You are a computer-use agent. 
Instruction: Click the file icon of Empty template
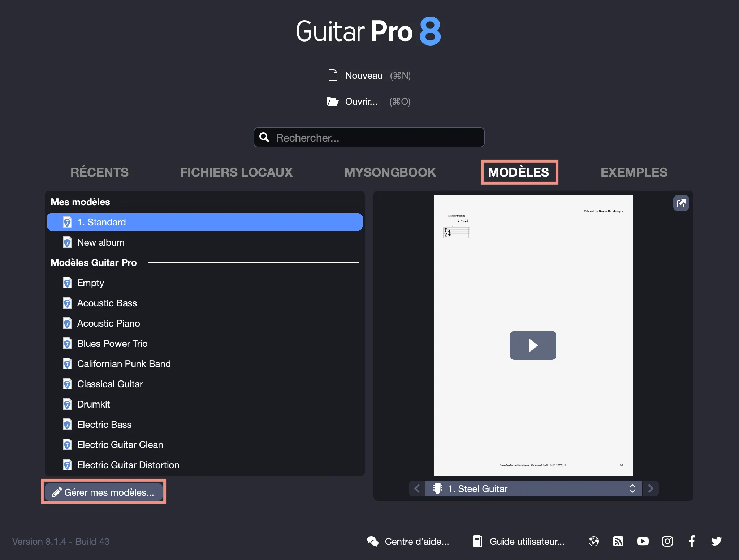(67, 283)
